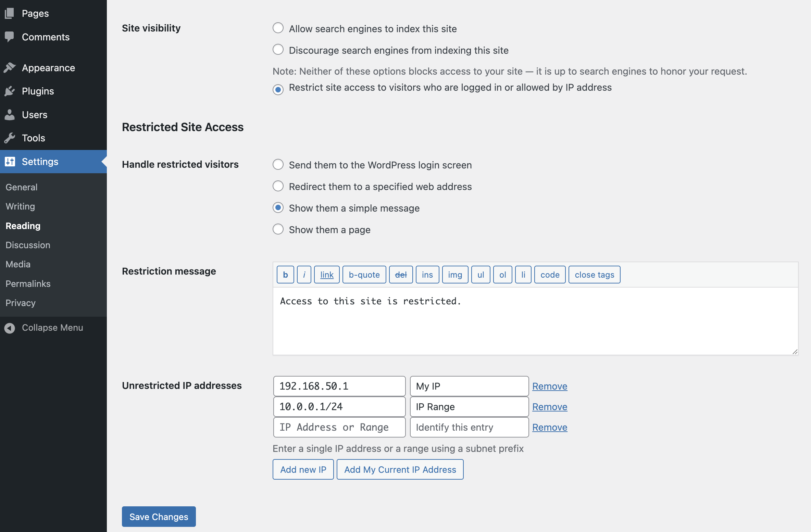Open the Plugins section
Screen dimensions: 811x532
click(38, 91)
